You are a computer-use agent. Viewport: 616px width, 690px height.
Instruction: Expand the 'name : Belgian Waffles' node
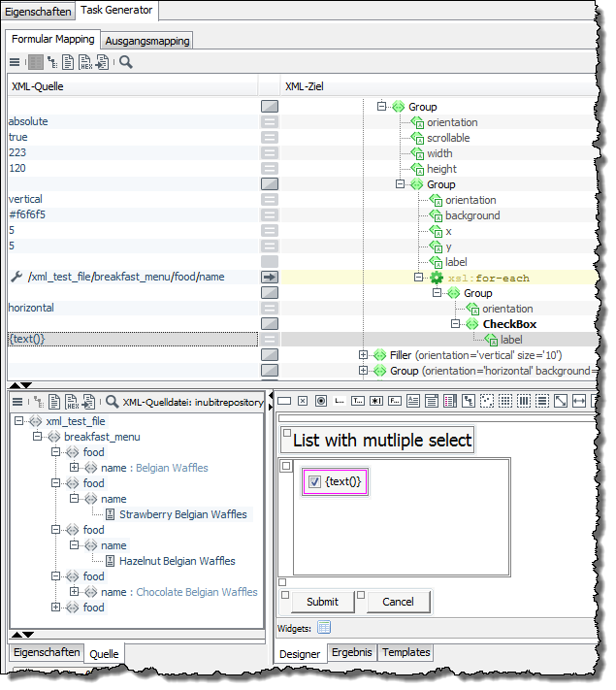tap(75, 468)
